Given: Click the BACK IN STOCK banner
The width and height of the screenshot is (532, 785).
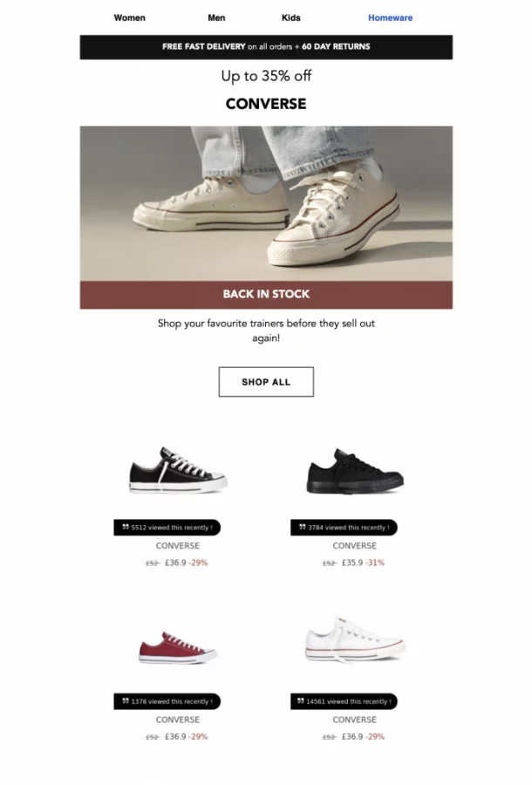Looking at the screenshot, I should pos(266,295).
